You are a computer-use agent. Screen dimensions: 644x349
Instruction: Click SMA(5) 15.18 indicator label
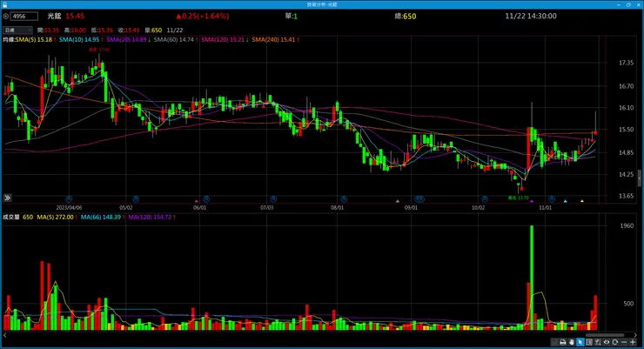[36, 40]
